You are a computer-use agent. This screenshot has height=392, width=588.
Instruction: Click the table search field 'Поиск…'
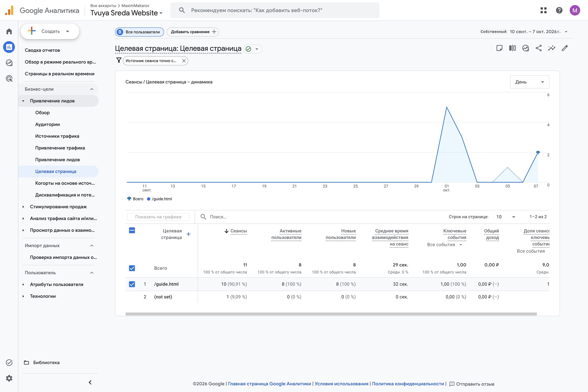(320, 217)
